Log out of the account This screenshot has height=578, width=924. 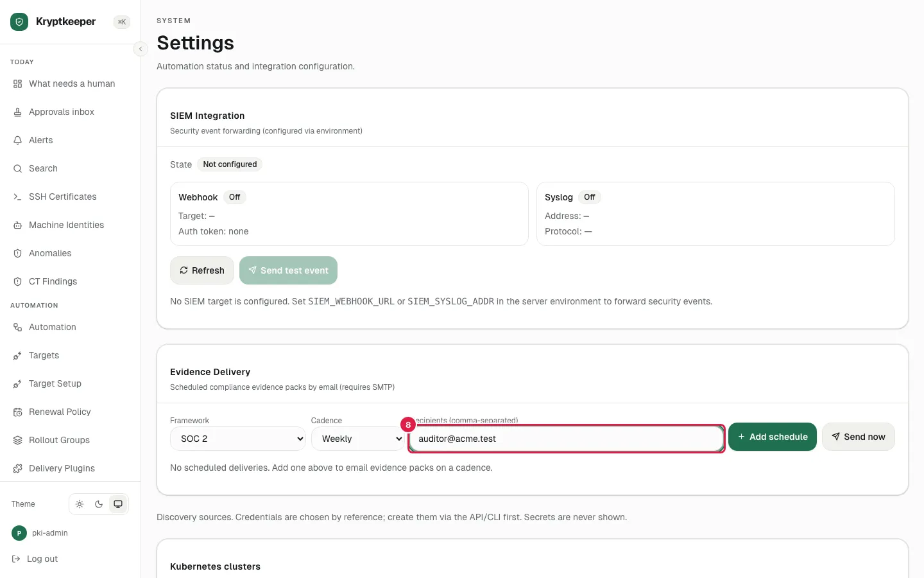tap(35, 559)
